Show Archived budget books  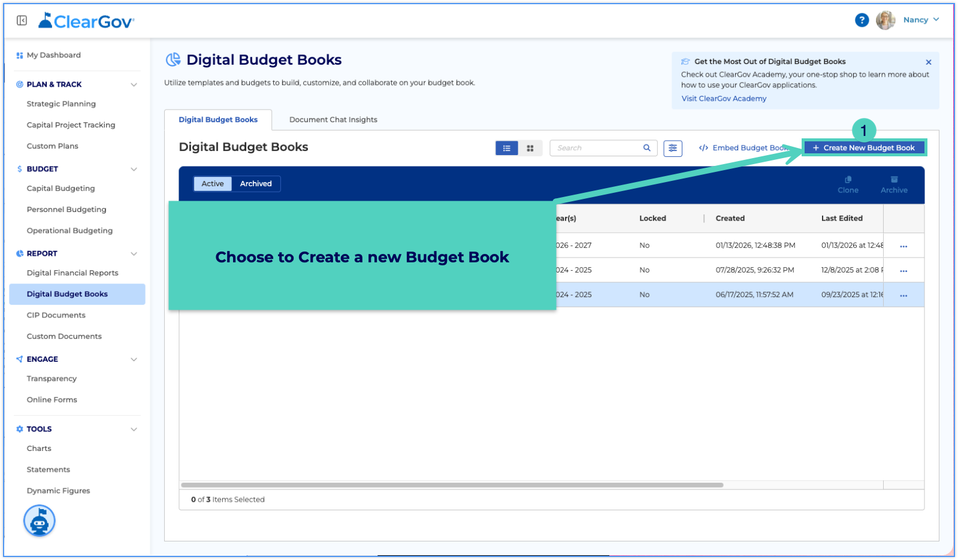pos(256,184)
